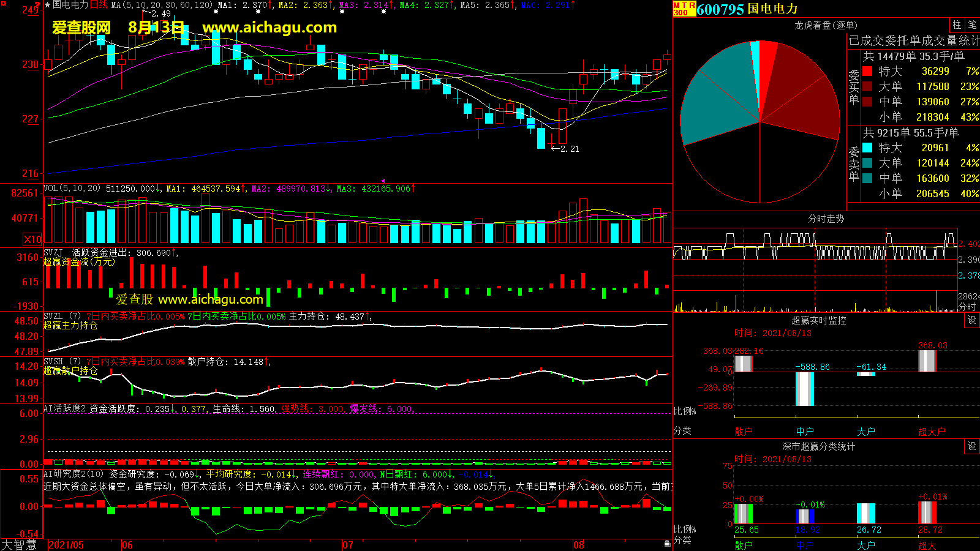This screenshot has width=980, height=551.
Task: Select the 日线 period label
Action: pos(99,5)
